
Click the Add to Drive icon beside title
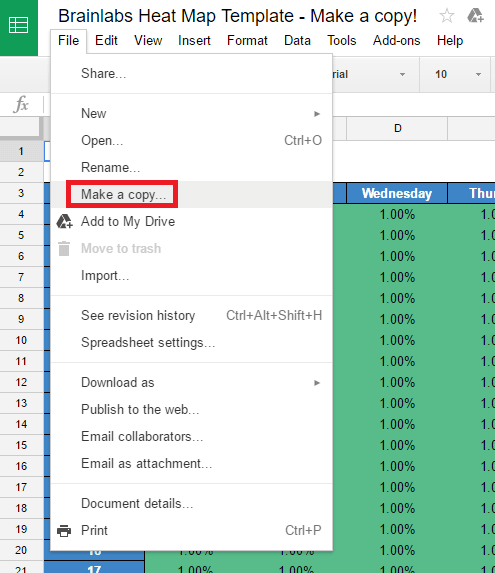pyautogui.click(x=475, y=16)
